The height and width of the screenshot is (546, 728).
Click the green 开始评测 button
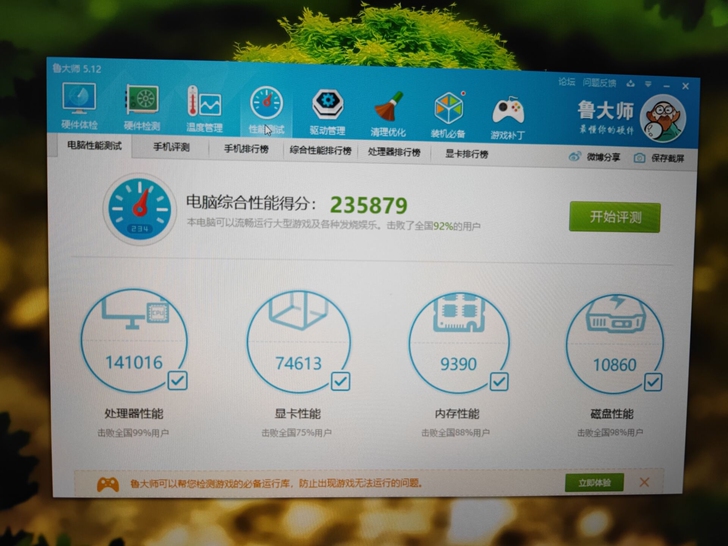[x=615, y=217]
